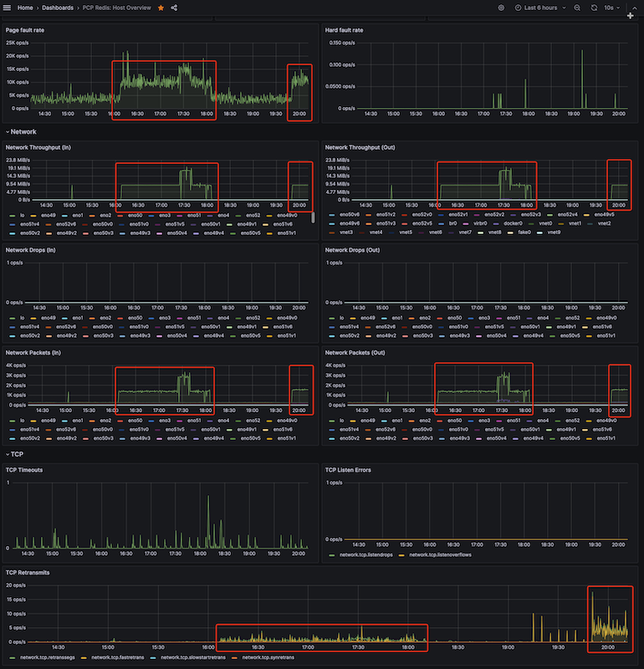
Task: Open dashboard settings icon in top bar
Action: click(x=502, y=8)
